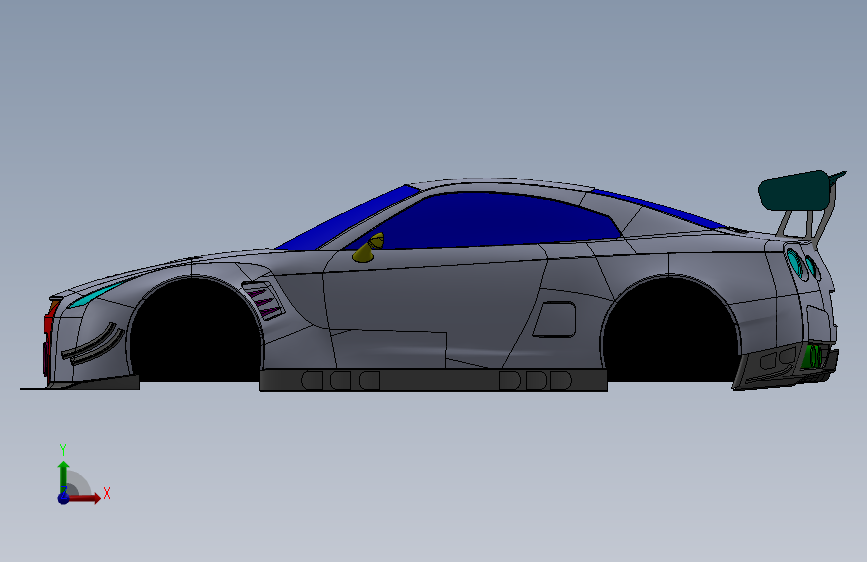Click the green Y axis arrow of the triad

pyautogui.click(x=64, y=477)
